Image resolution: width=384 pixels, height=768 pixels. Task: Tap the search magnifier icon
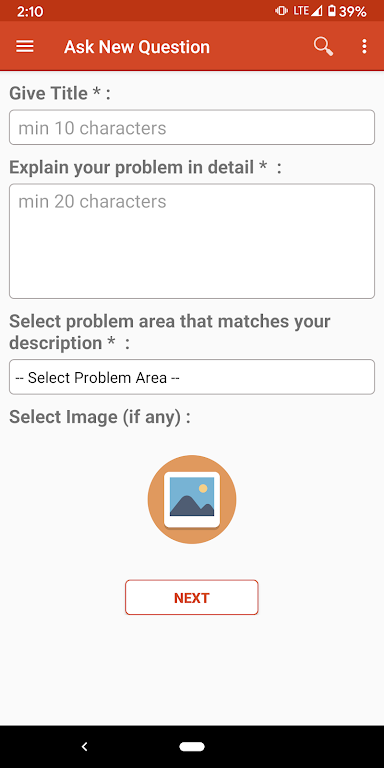point(323,47)
